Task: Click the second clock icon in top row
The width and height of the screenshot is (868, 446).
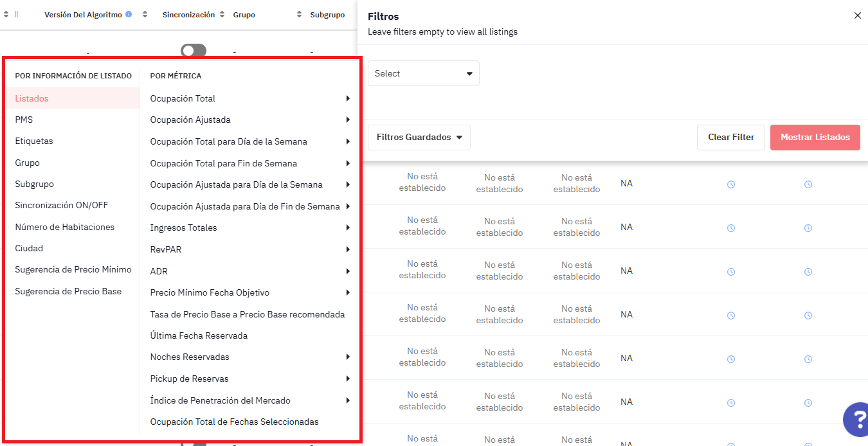Action: point(808,184)
